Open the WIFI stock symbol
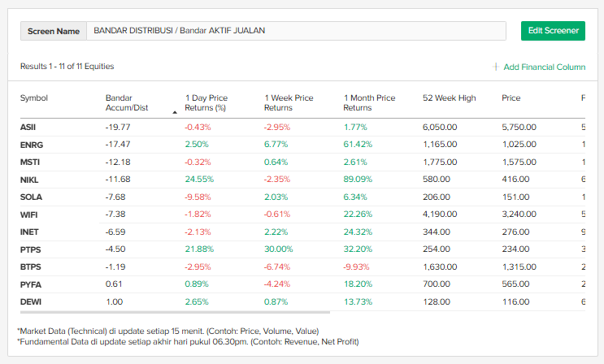Screen dimensions: 604x364 29,214
